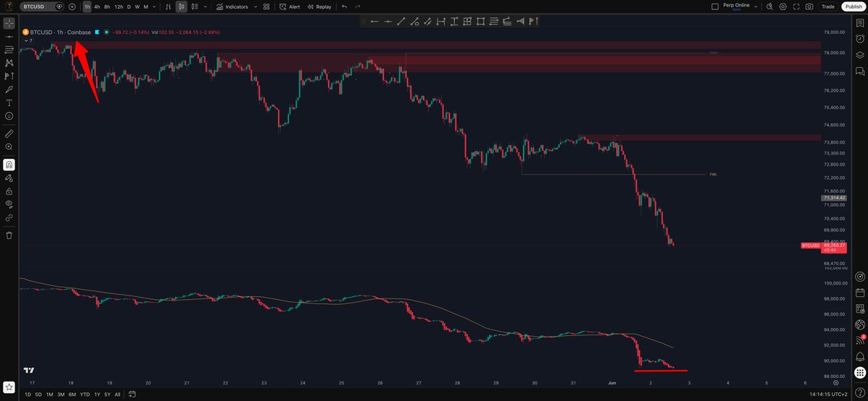This screenshot has width=868, height=401.
Task: Click the BTCUSD 1h Coinbase chart title
Action: pyautogui.click(x=60, y=33)
